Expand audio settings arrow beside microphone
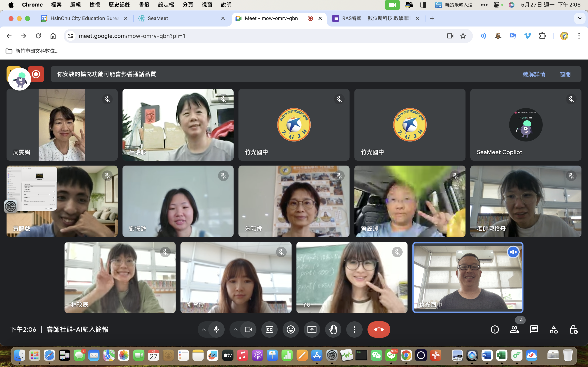This screenshot has height=367, width=588. pos(204,329)
